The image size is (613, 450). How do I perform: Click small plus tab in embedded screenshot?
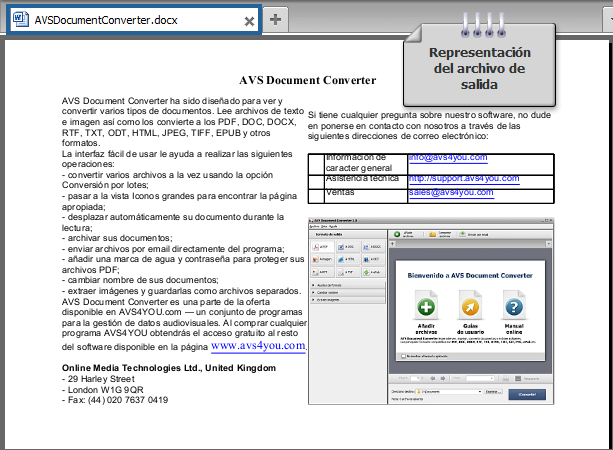click(x=393, y=244)
